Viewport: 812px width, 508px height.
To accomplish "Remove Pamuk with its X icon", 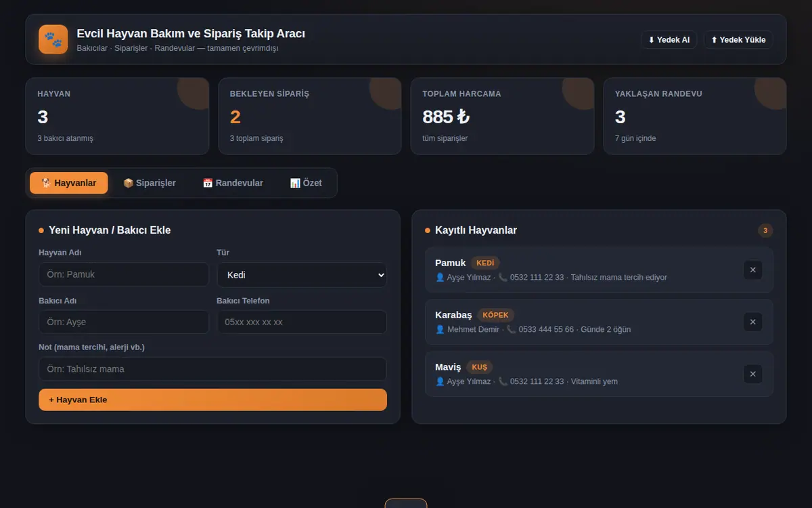I will (752, 270).
